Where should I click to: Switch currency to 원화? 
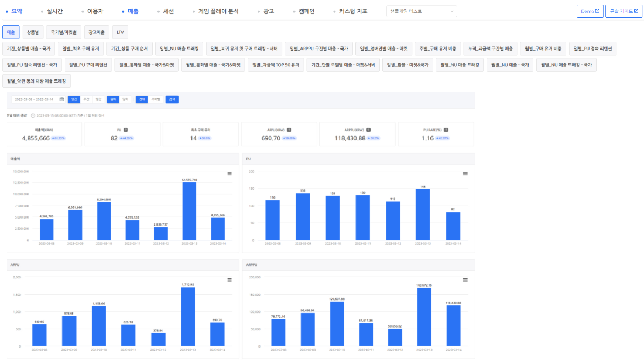113,99
